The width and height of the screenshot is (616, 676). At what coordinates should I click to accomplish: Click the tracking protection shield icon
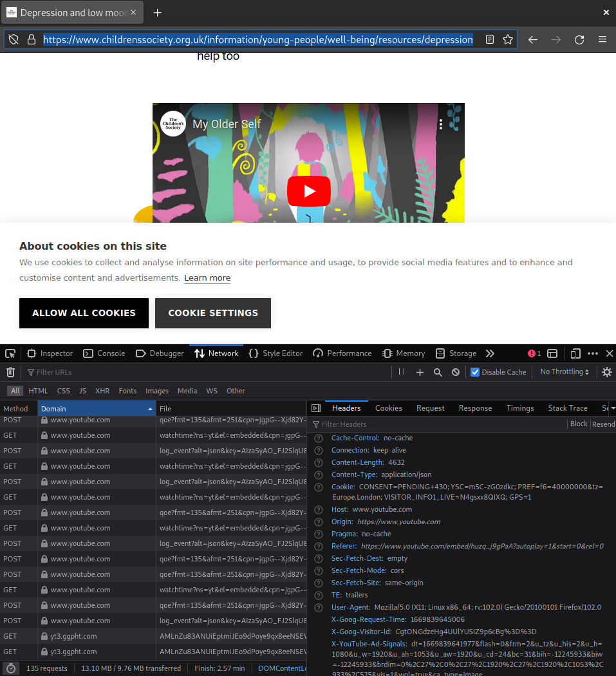14,40
